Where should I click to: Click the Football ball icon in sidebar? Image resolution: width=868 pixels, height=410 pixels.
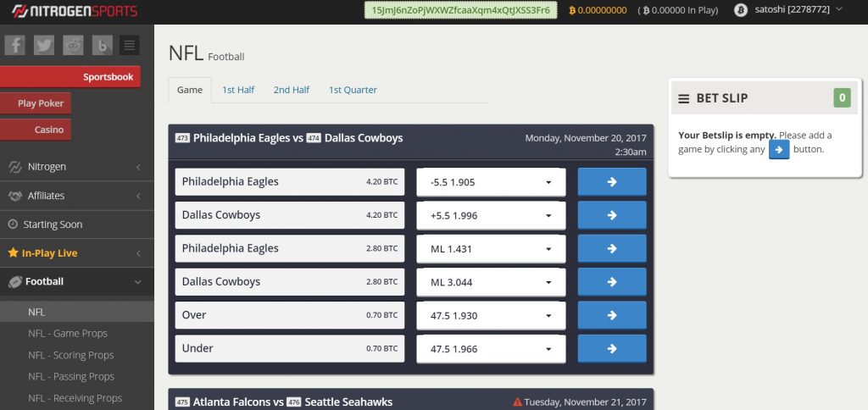[15, 281]
